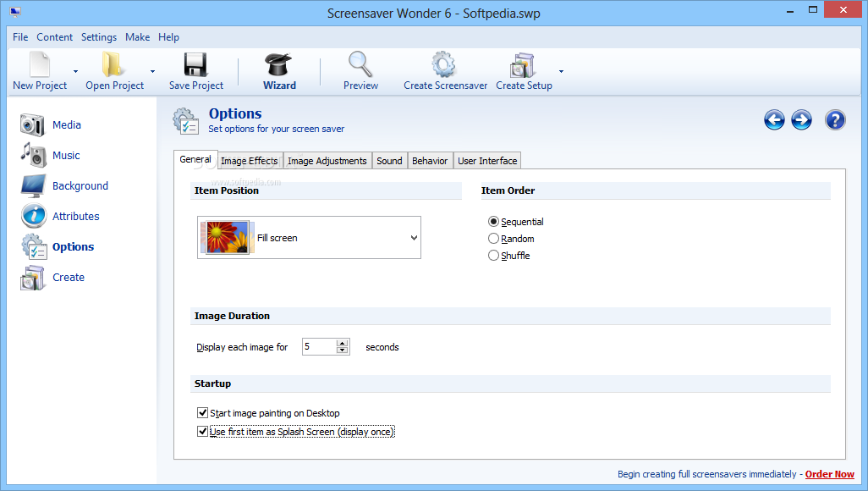
Task: Click the Preview label in toolbar
Action: coord(360,86)
